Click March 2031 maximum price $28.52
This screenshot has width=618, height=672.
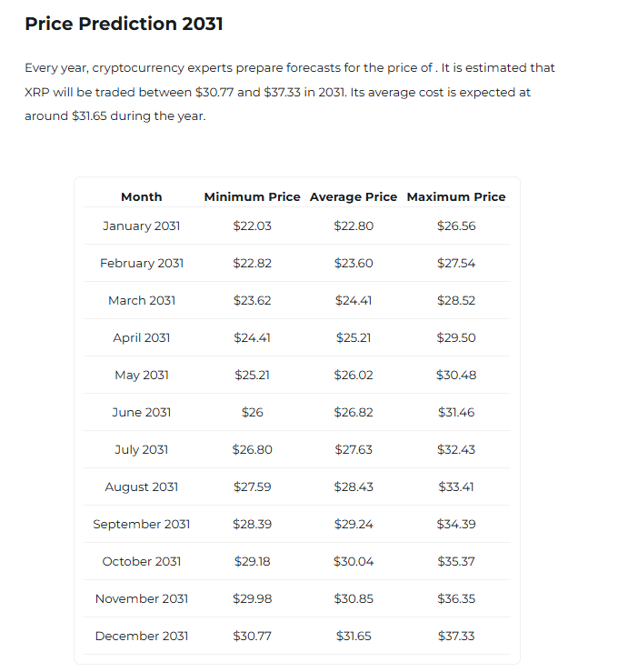coord(456,300)
